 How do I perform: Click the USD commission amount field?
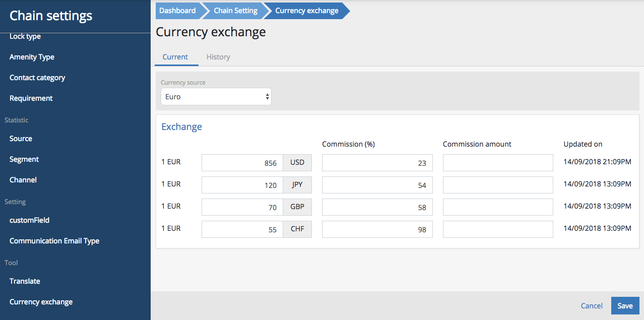498,163
